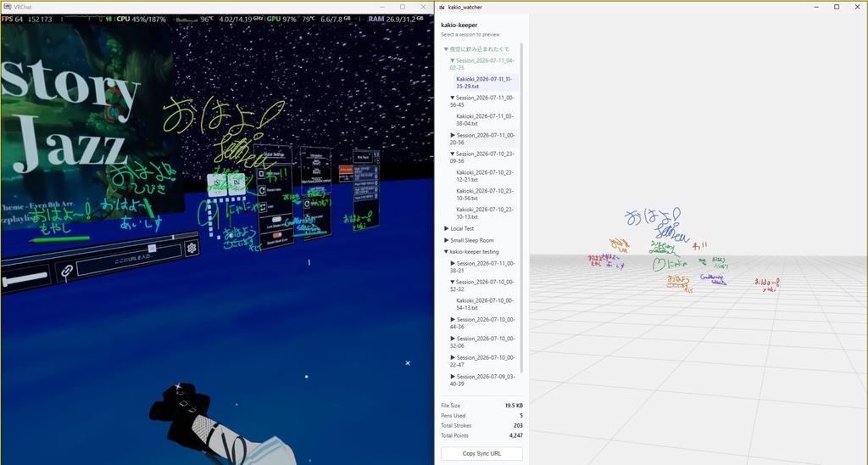Image resolution: width=868 pixels, height=465 pixels.
Task: Click the Loop icon on the VRChat panel
Action: (x=262, y=206)
